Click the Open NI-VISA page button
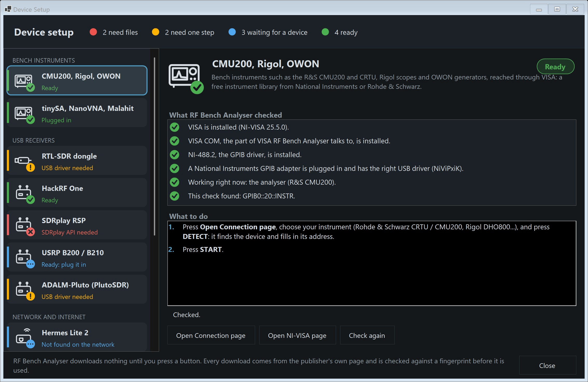 pos(297,335)
